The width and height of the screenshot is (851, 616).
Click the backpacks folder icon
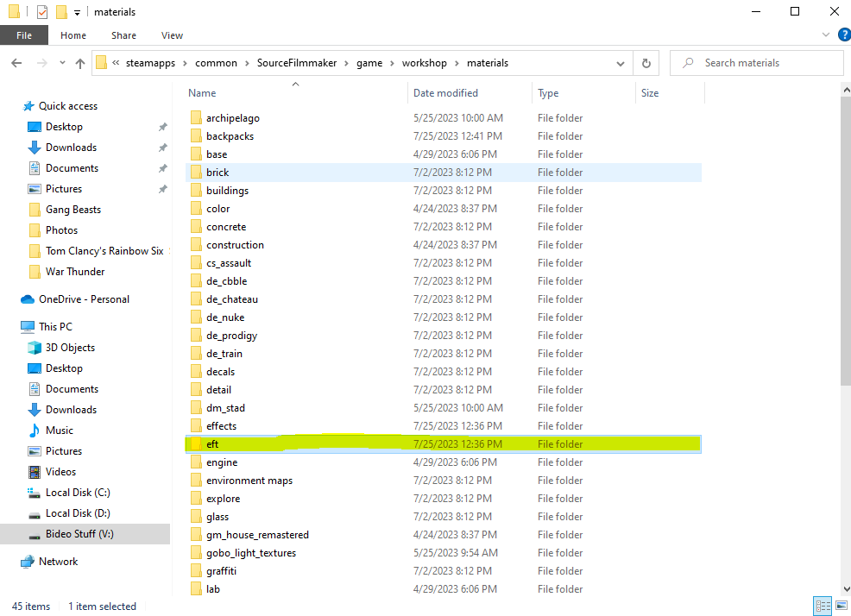(x=196, y=135)
